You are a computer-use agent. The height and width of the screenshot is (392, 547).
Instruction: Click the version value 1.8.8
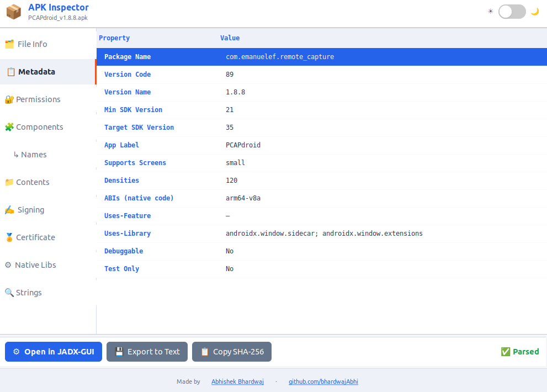(236, 92)
